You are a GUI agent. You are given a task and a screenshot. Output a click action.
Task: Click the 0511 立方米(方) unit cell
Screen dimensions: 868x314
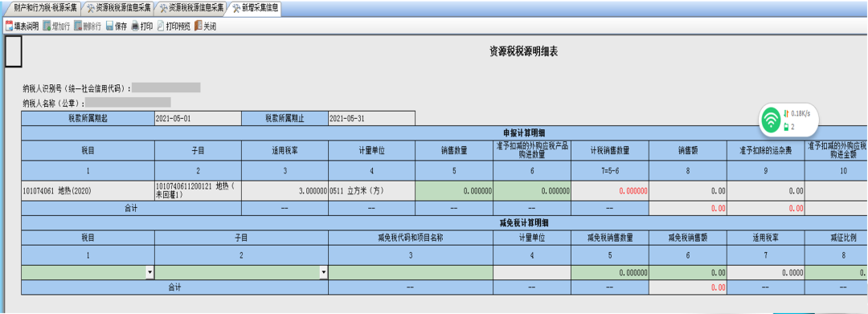[x=371, y=191]
